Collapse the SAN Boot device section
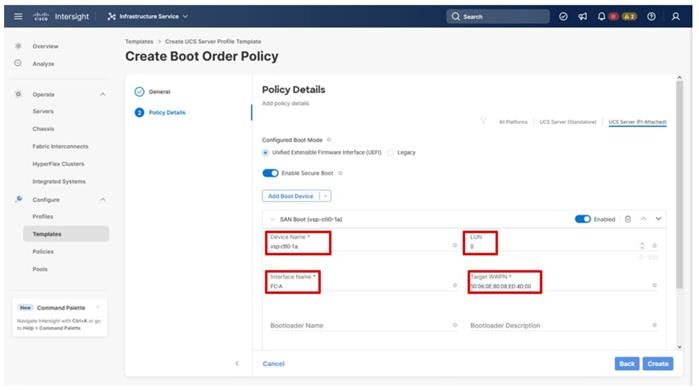This screenshot has width=699, height=390. coord(272,219)
